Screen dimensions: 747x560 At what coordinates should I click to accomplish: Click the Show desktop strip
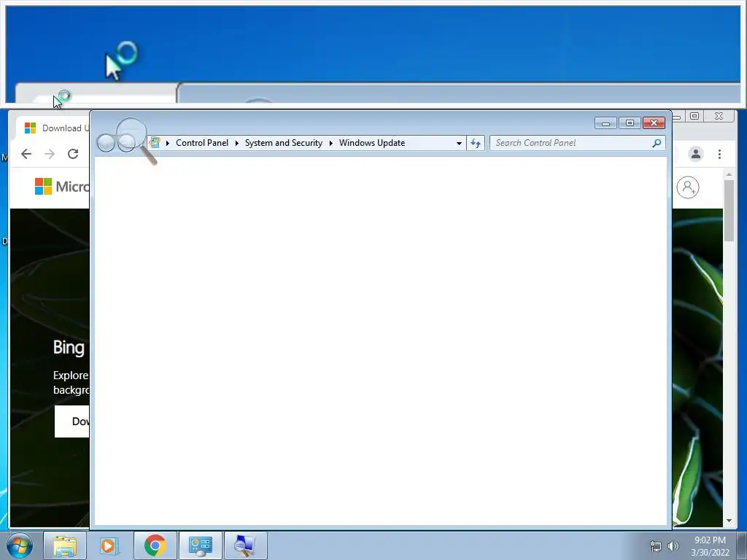click(742, 545)
